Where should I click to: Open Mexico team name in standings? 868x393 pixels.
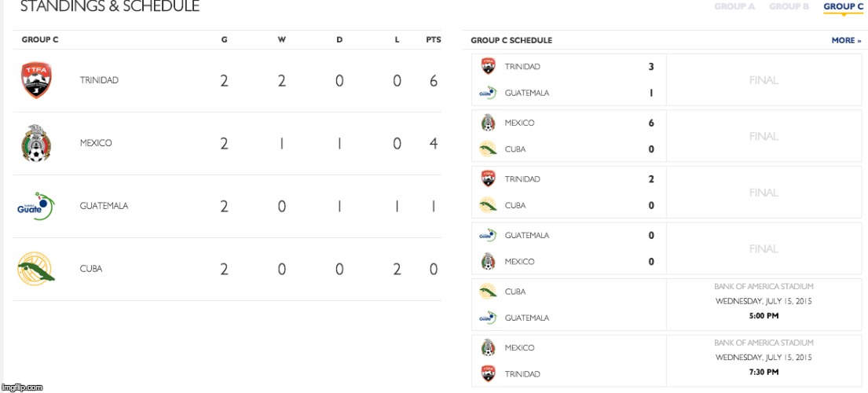click(96, 143)
